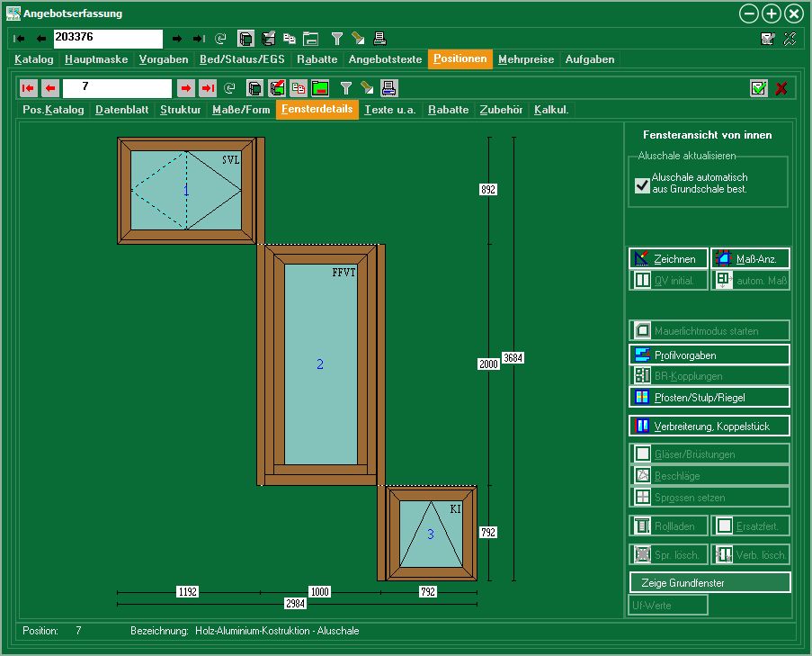Image resolution: width=812 pixels, height=656 pixels.
Task: Discard position changes with red X icon
Action: pos(781,88)
